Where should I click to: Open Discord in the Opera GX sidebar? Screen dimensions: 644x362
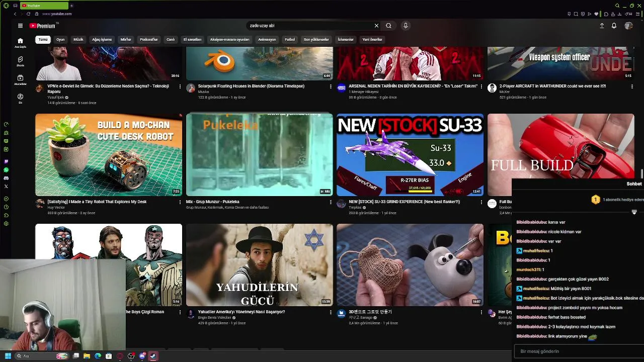6,178
